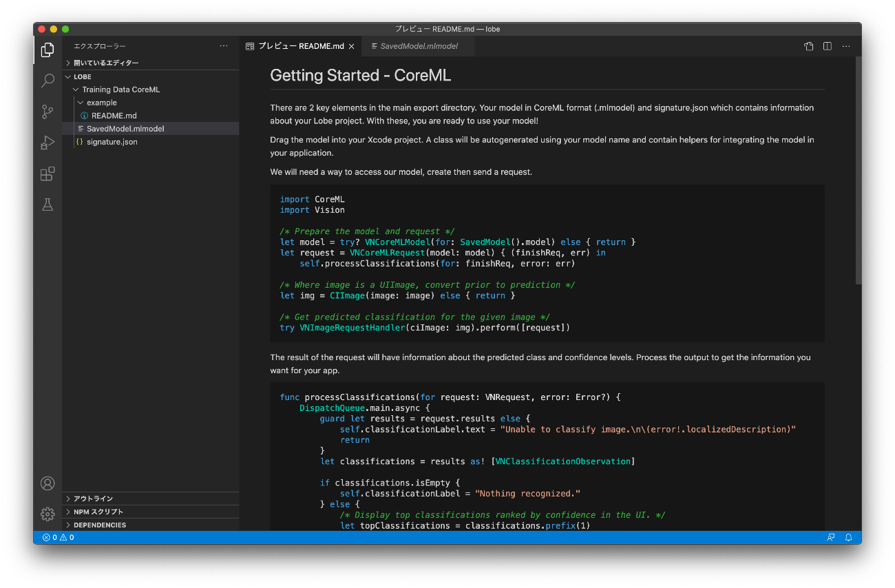Click the エクスプローラー panel title

click(100, 46)
